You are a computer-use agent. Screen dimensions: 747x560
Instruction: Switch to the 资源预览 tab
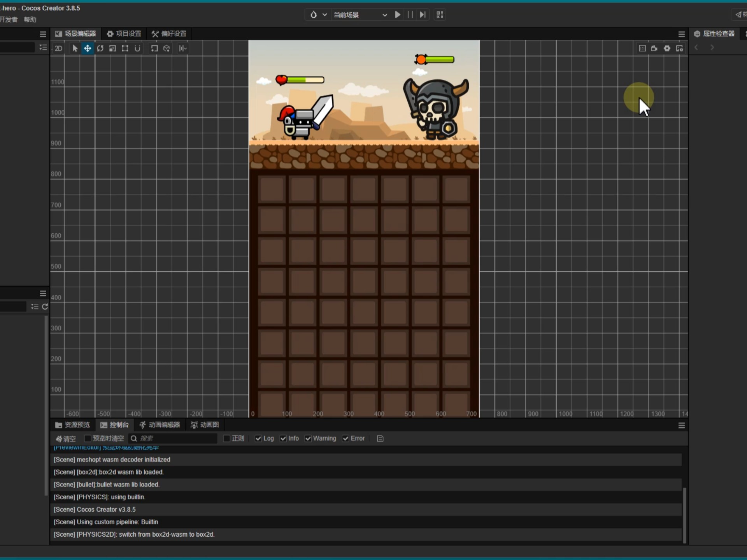click(73, 425)
